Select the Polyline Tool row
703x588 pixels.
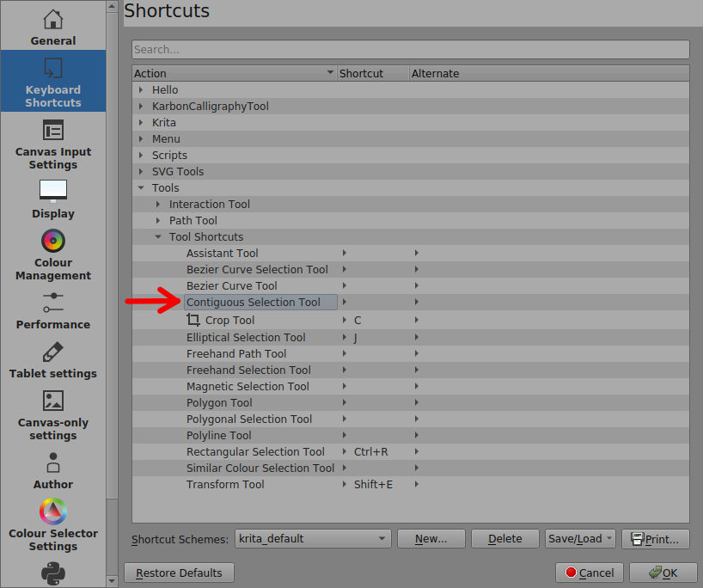(411, 435)
